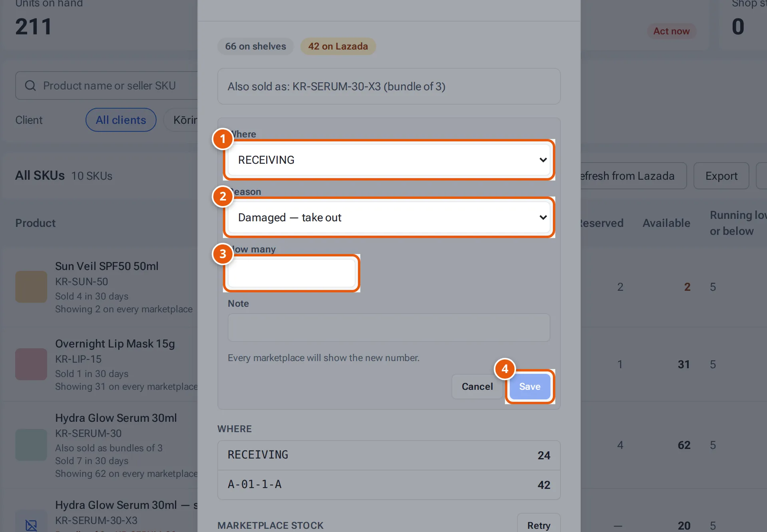The width and height of the screenshot is (767, 532).
Task: Click the Product column header
Action: point(36,223)
